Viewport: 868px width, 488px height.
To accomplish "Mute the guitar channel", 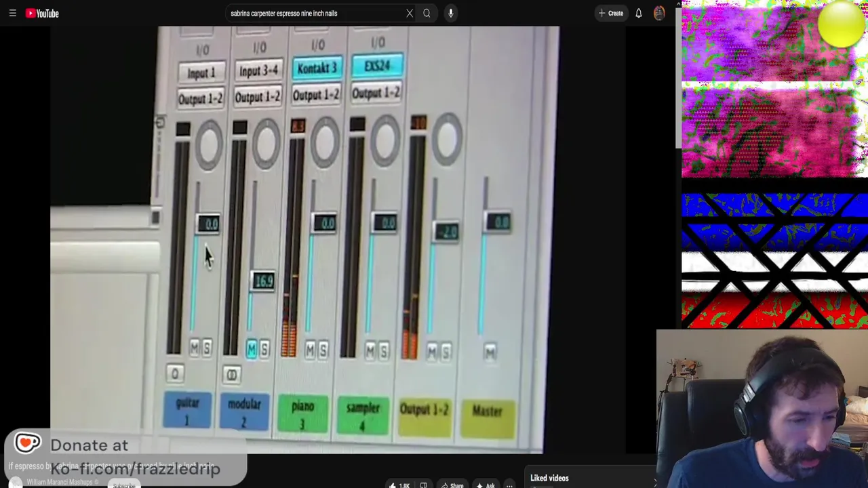I will pos(194,348).
